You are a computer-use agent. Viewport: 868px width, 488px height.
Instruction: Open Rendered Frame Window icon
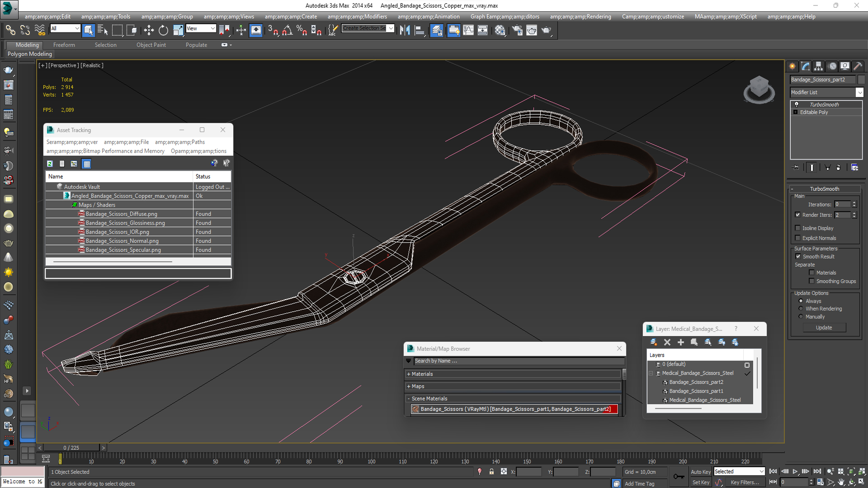tap(532, 30)
